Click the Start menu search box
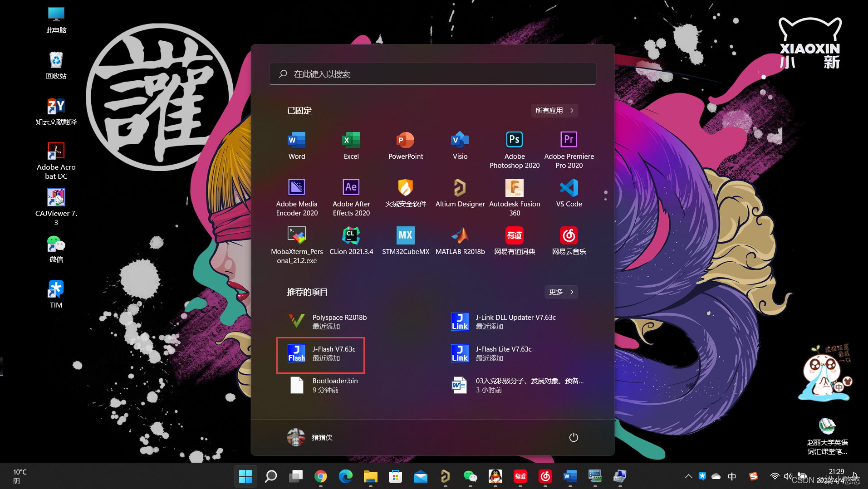868x489 pixels. click(x=433, y=74)
